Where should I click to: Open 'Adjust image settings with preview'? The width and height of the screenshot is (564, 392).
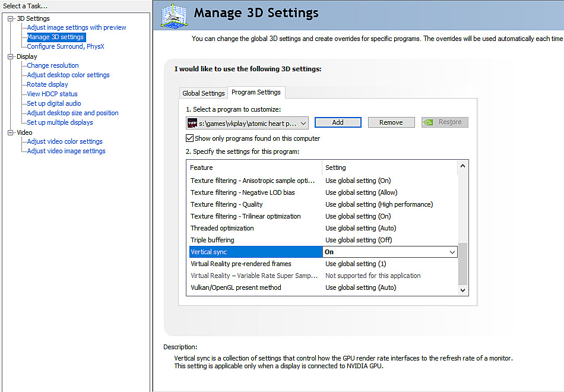click(x=77, y=27)
